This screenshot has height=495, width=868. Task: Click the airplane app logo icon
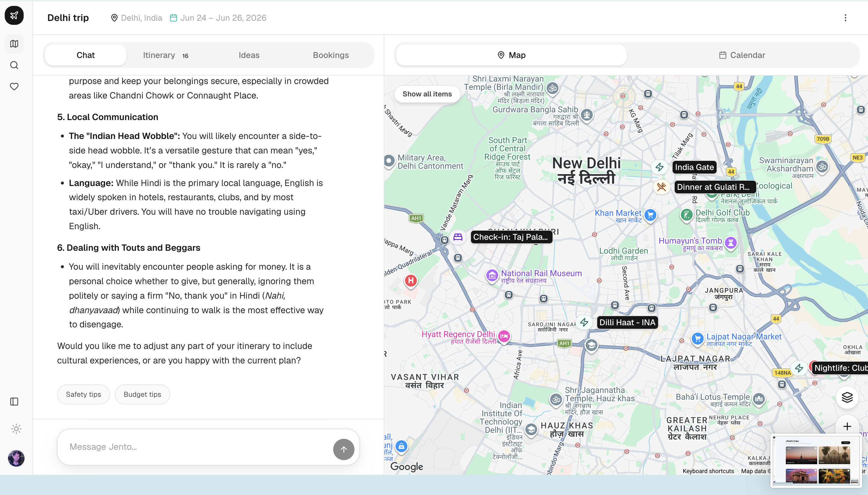tap(14, 15)
